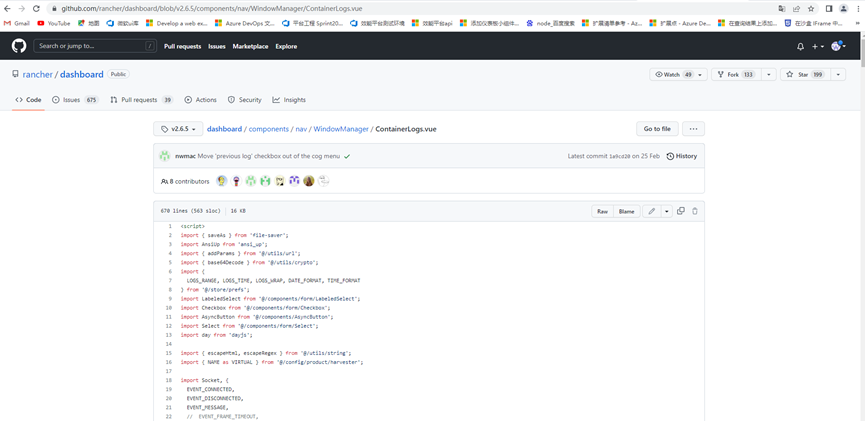This screenshot has height=421, width=865.
Task: Reload the page
Action: click(36, 9)
